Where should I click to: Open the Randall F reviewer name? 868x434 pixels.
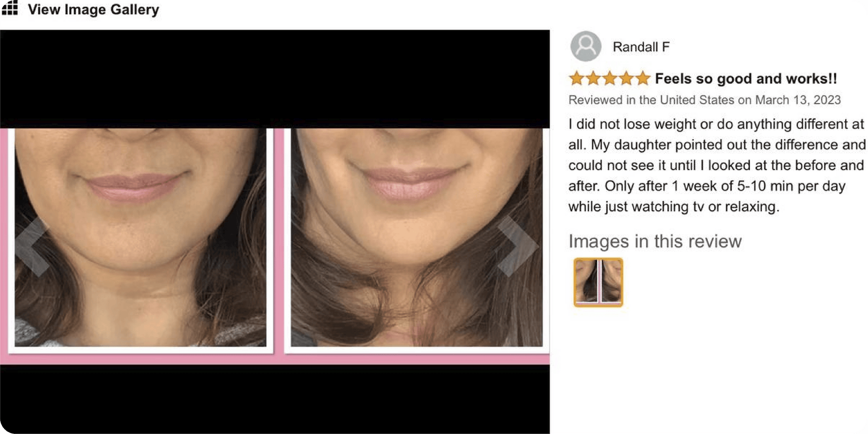click(x=641, y=47)
